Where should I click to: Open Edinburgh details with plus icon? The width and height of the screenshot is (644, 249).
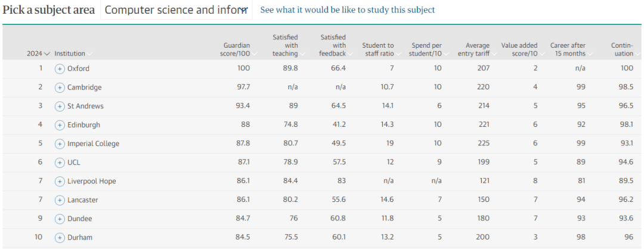click(x=60, y=125)
